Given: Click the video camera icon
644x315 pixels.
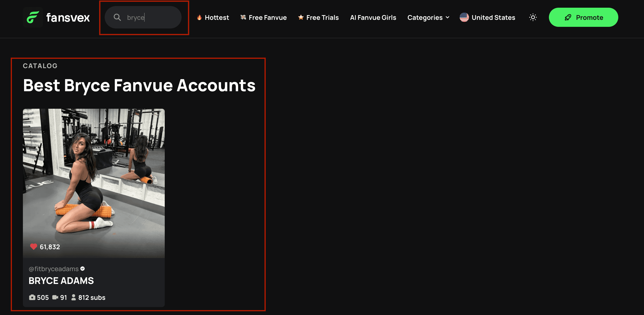Looking at the screenshot, I should (x=55, y=297).
